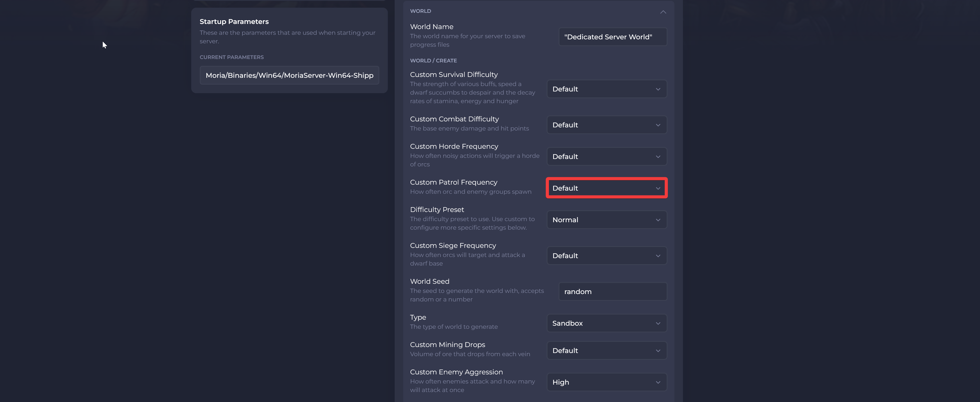Collapse the WORLD section chevron
This screenshot has height=402, width=980.
663,12
